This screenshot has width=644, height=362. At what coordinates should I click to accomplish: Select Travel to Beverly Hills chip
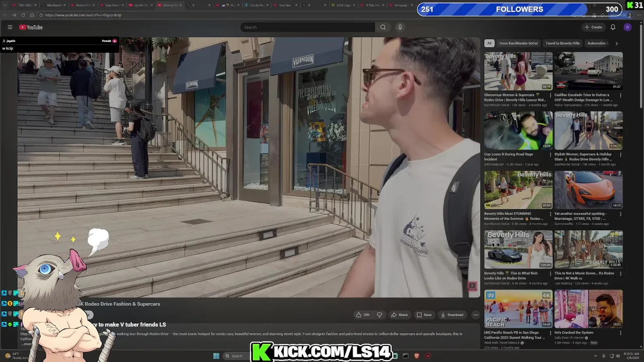click(x=562, y=43)
